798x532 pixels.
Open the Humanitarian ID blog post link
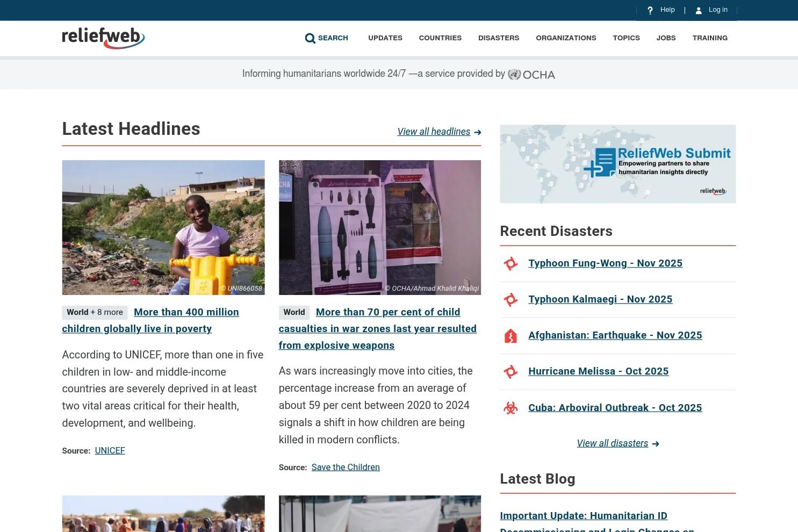(x=597, y=522)
